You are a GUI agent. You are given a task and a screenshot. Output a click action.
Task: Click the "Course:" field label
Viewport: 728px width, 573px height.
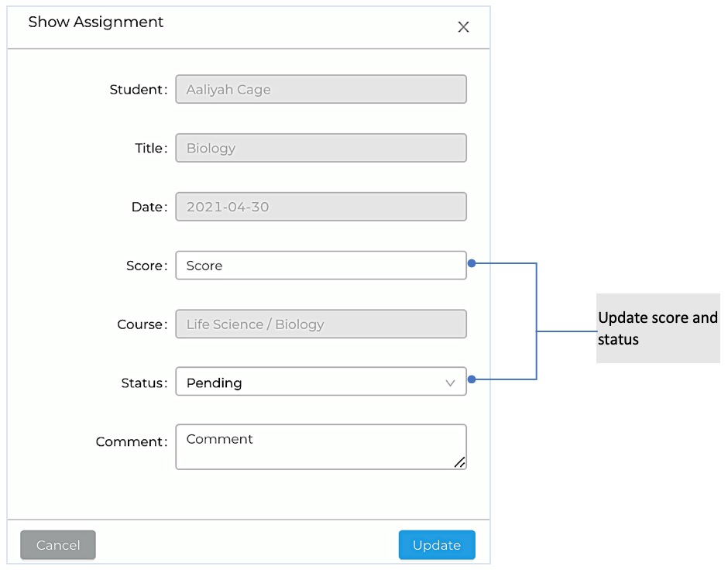pos(142,325)
